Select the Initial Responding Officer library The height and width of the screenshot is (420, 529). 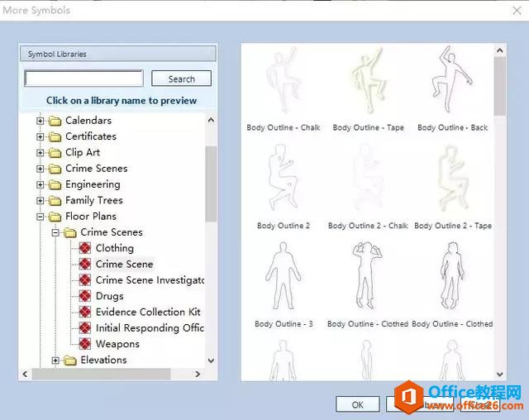click(x=150, y=328)
